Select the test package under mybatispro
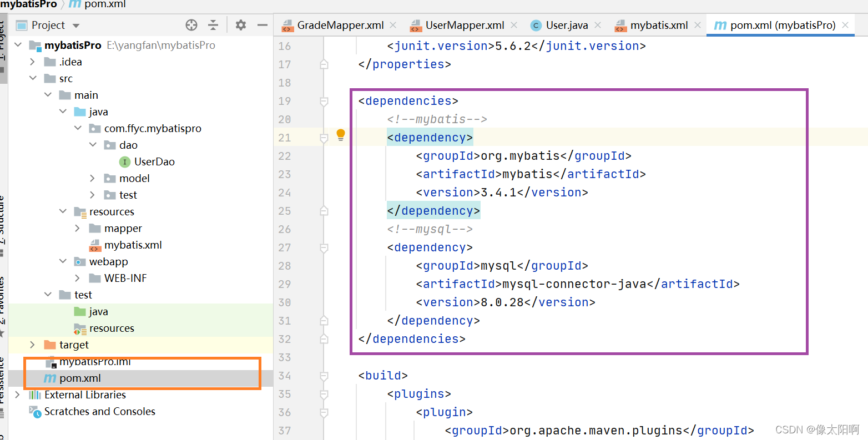The height and width of the screenshot is (440, 868). [x=128, y=195]
